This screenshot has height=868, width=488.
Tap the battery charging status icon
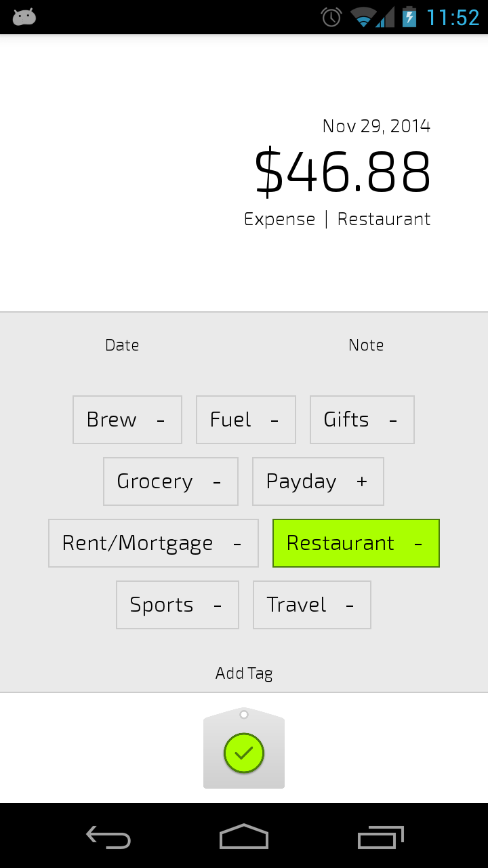click(409, 17)
